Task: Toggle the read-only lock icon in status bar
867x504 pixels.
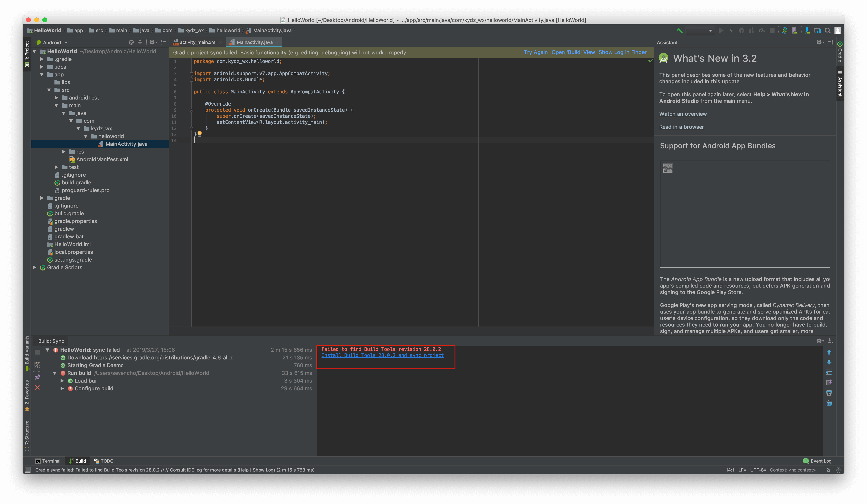Action: click(x=828, y=470)
